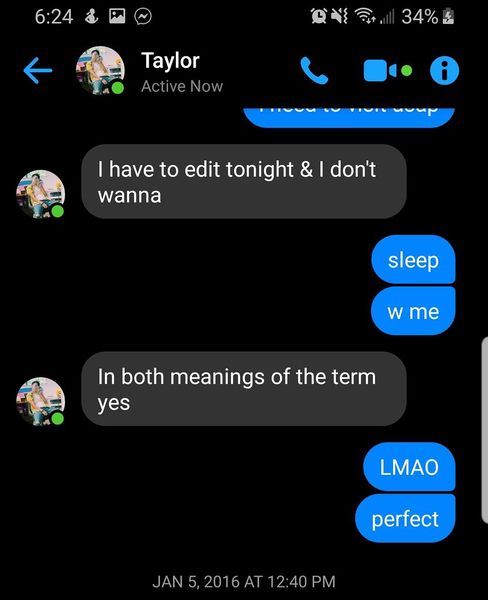Tap the image notification icon in status bar
This screenshot has width=488, height=600.
click(x=117, y=16)
